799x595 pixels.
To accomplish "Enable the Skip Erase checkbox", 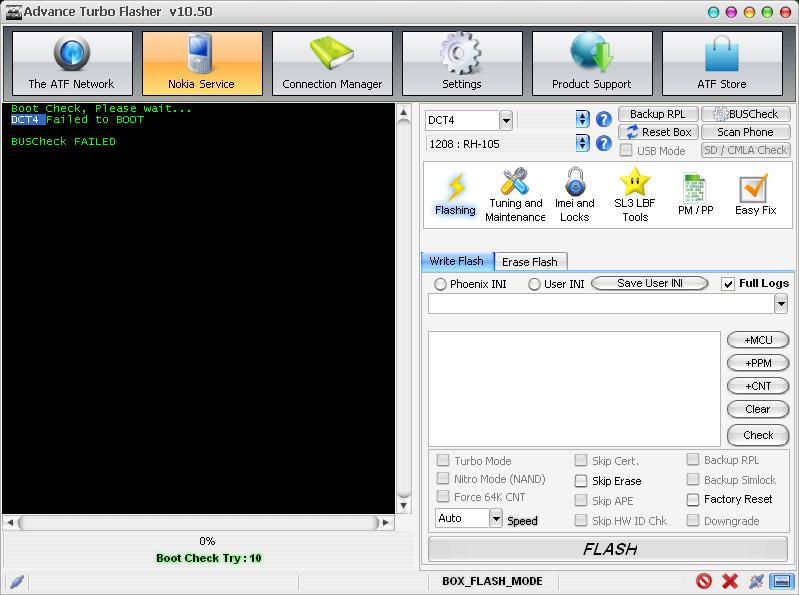I will pos(581,481).
